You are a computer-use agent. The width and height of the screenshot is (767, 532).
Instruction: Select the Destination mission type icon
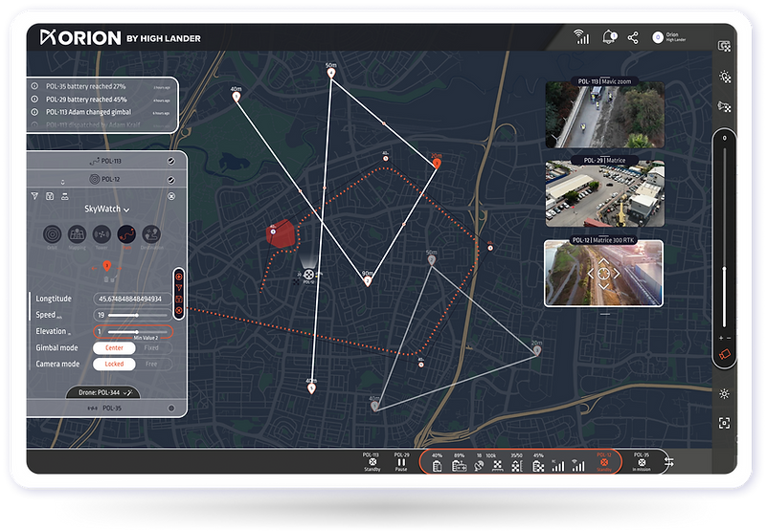[151, 234]
